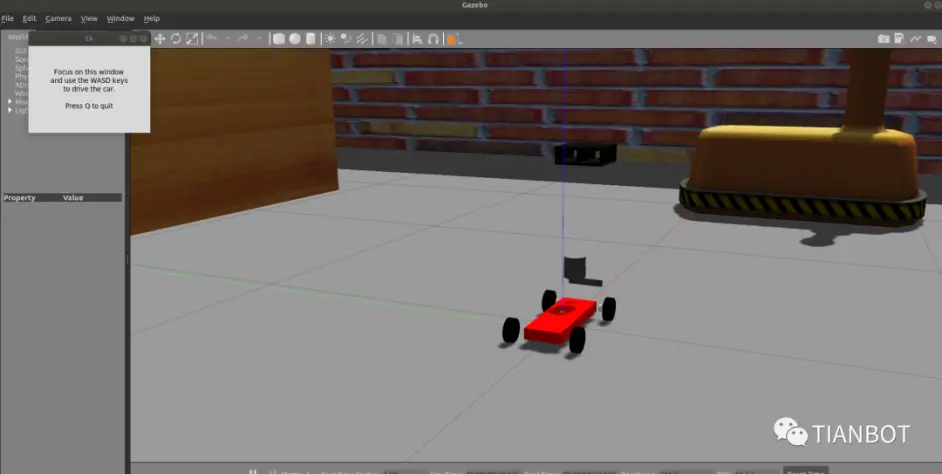Toggle the Snap magnet tool
The image size is (942, 474).
[433, 39]
